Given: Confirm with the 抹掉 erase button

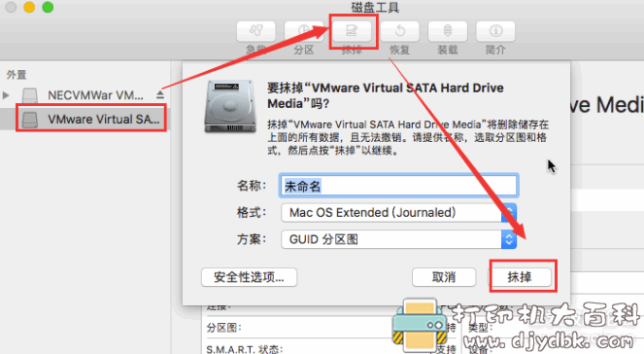Looking at the screenshot, I should [520, 277].
